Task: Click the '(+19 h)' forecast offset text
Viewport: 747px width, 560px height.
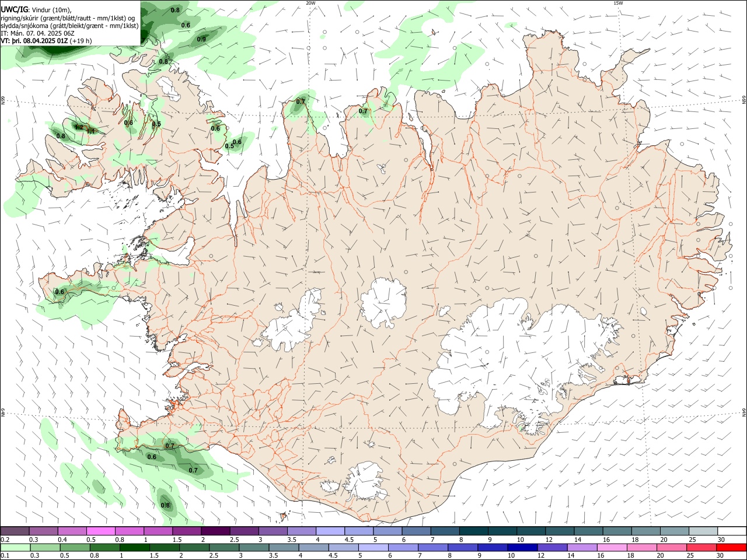Action: click(81, 41)
